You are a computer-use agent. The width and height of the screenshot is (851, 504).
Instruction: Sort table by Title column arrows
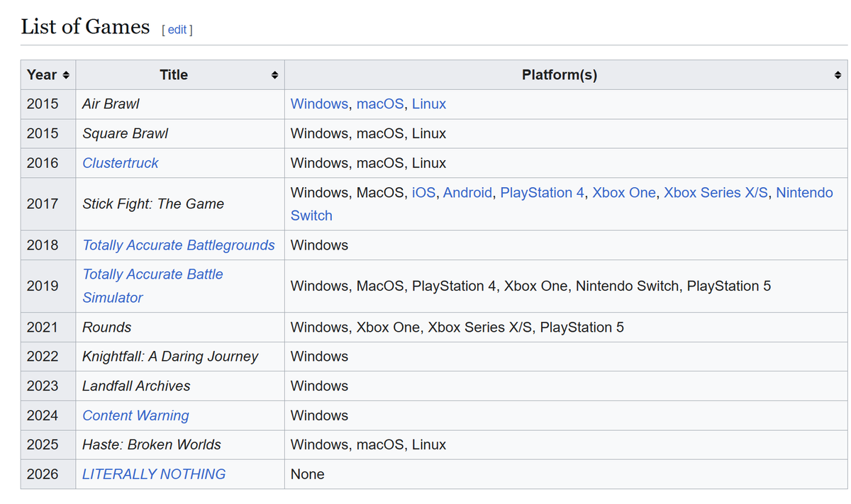coord(274,75)
